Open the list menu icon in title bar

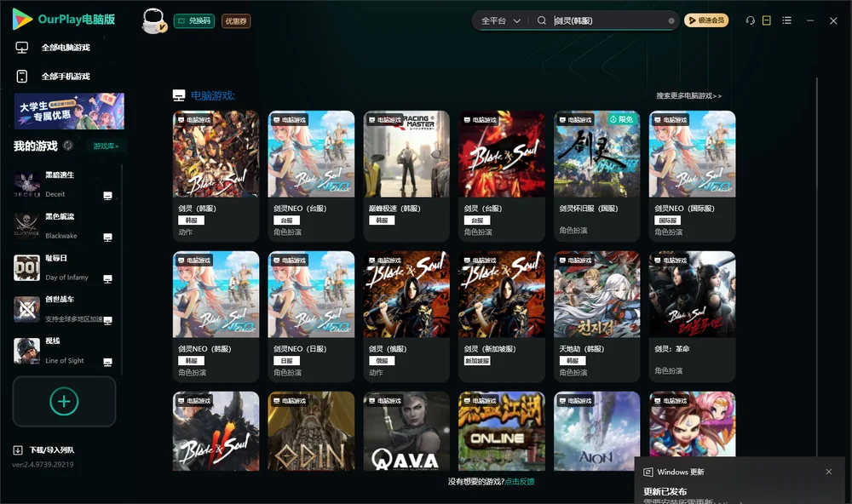(786, 20)
